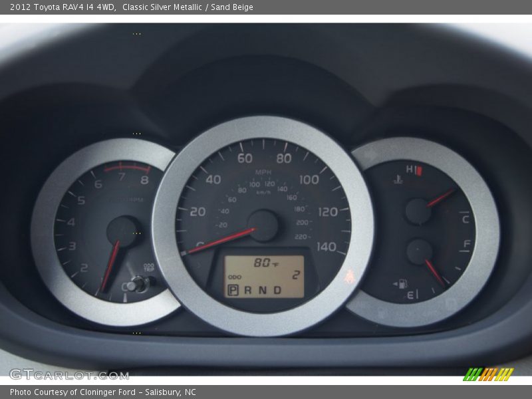The image size is (532, 399).
Task: Click the 40 mph mark on outer scale
Action: tap(213, 180)
